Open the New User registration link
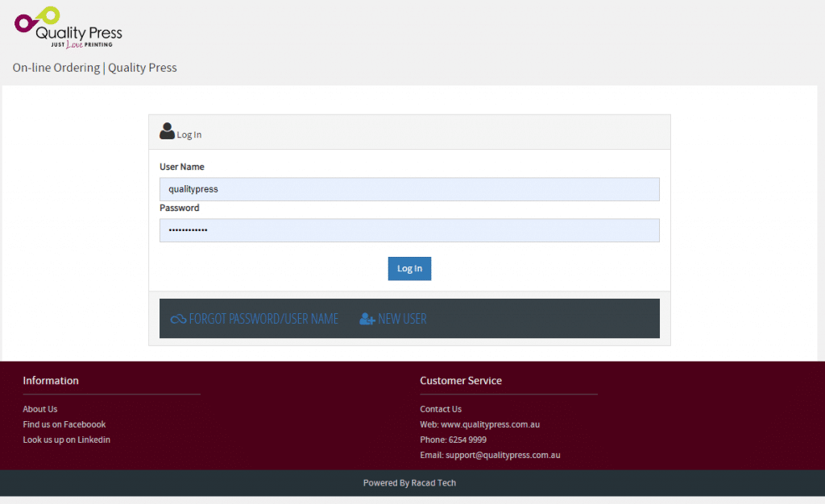 [x=402, y=319]
